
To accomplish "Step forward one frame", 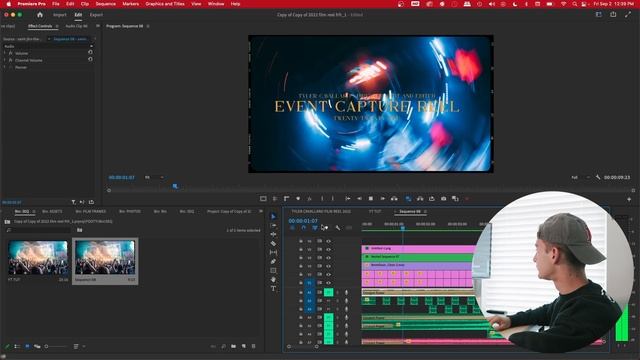I will pyautogui.click(x=382, y=199).
